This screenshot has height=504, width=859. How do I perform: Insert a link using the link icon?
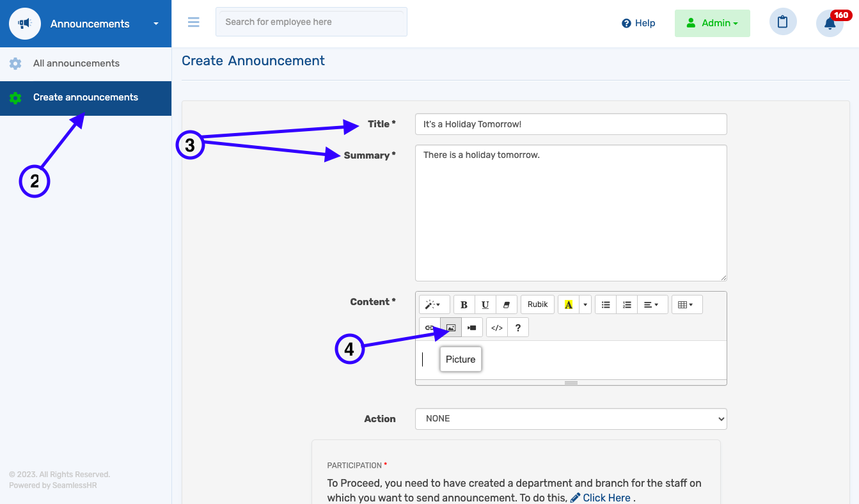pos(430,327)
